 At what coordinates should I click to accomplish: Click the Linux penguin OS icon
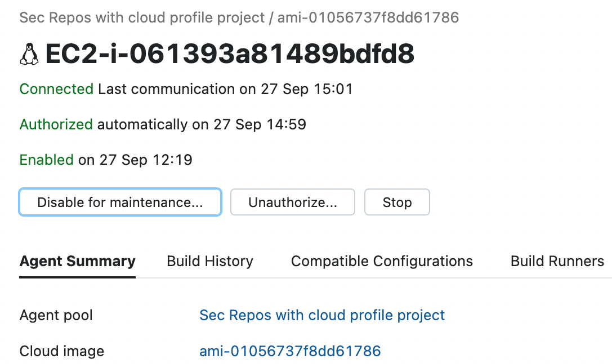point(29,55)
